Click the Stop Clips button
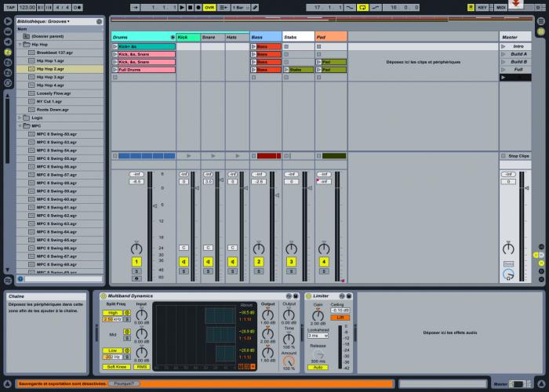The width and height of the screenshot is (549, 392). click(x=515, y=156)
